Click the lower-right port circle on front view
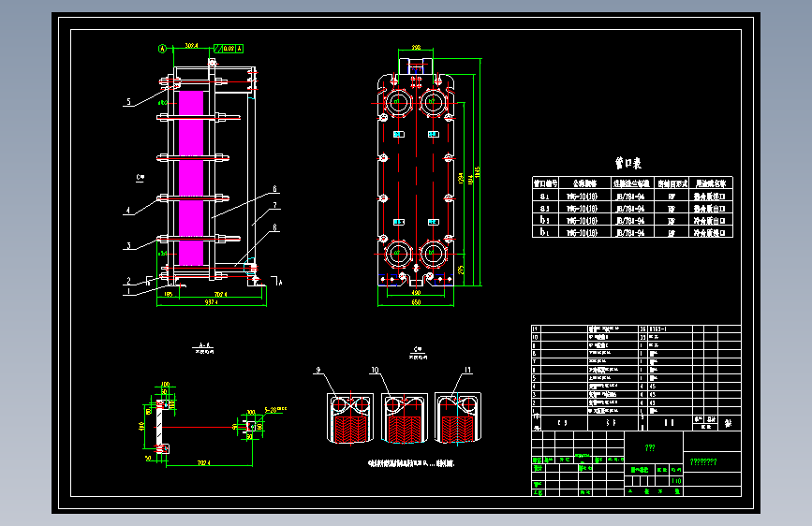812x526 pixels. (x=433, y=253)
